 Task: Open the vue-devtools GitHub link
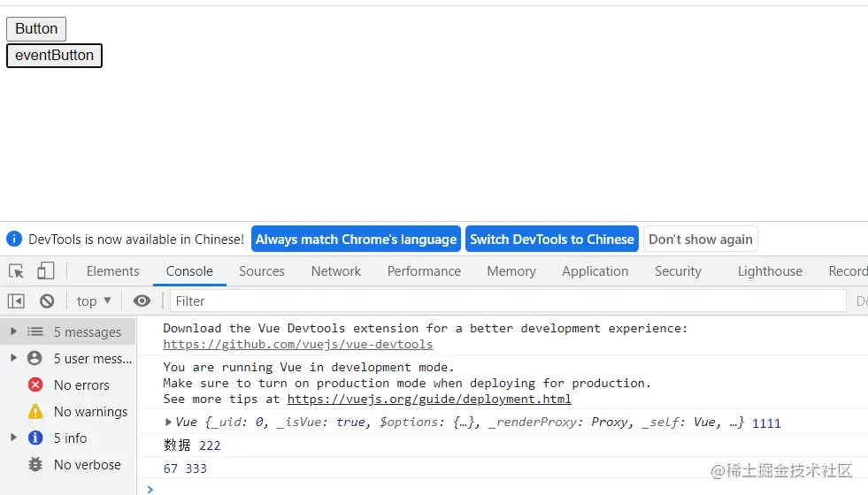[298, 344]
